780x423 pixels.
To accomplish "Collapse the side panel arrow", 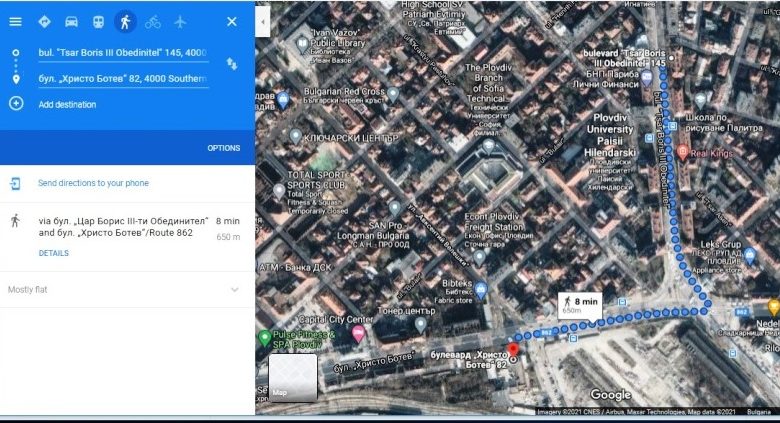I will (263, 22).
